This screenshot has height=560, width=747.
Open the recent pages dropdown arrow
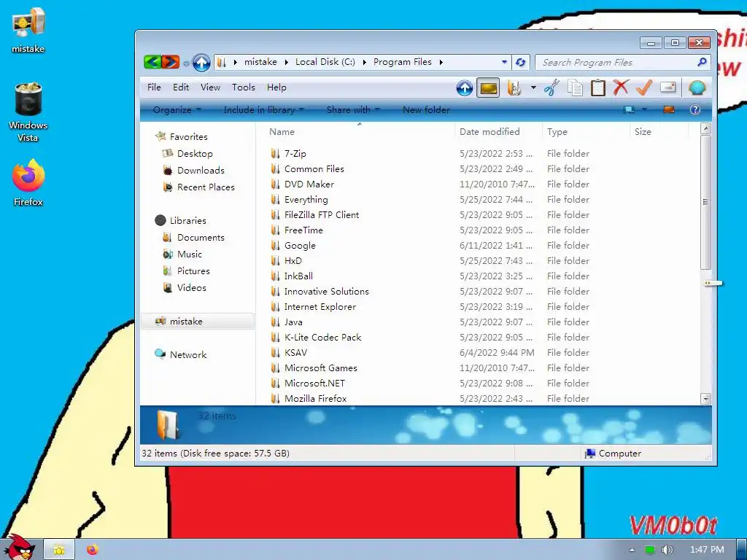click(186, 63)
